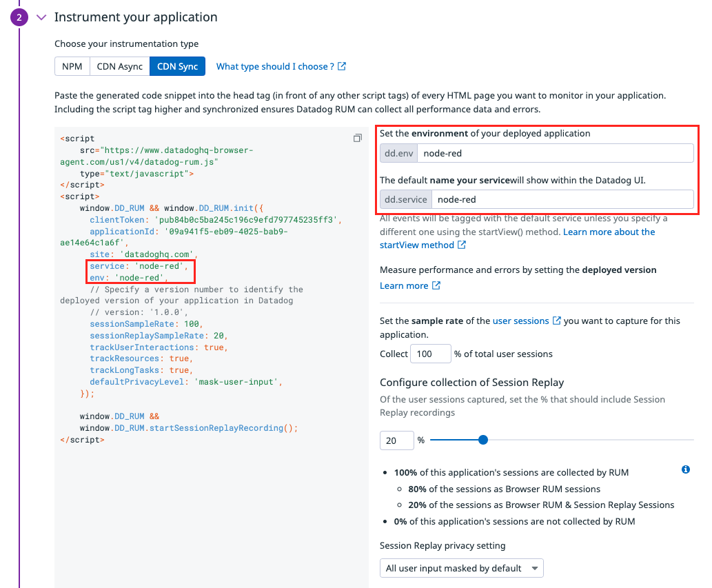712x588 pixels.
Task: Click the 'sessionReplaySampleRate: 20' code line
Action: 159,336
